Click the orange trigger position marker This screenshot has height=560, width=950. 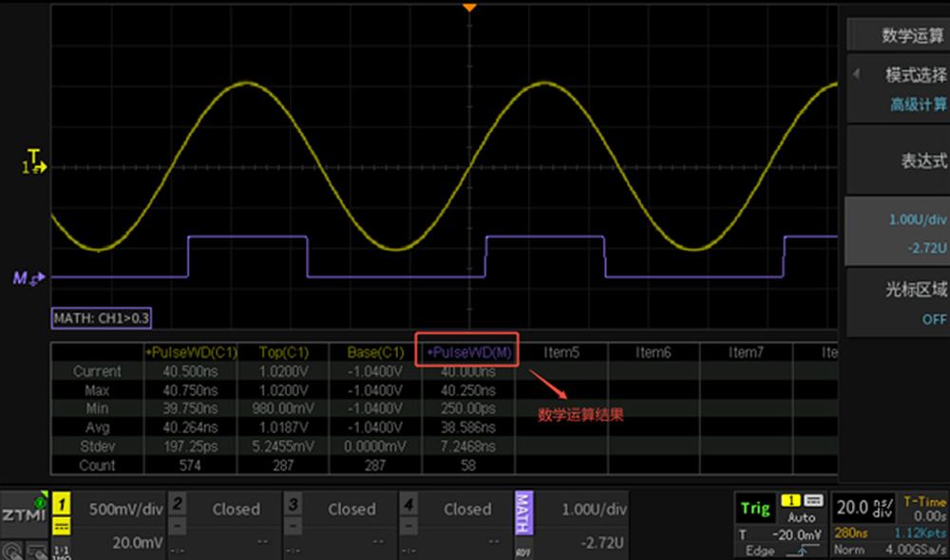(x=468, y=8)
